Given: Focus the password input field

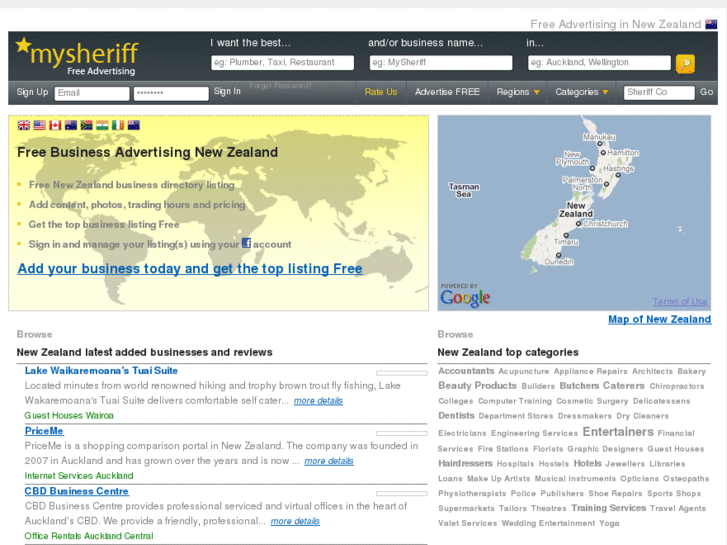Looking at the screenshot, I should (x=171, y=93).
